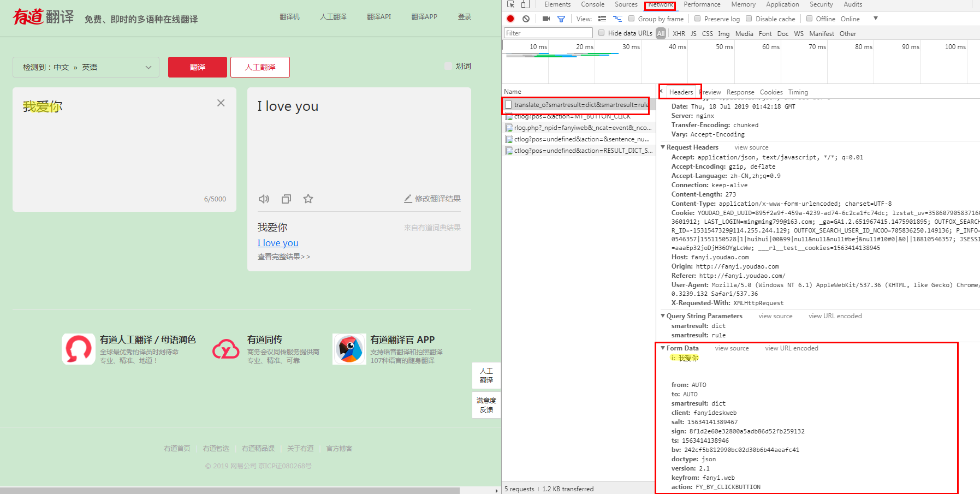
Task: Play translation audio via speaker icon
Action: [x=264, y=199]
